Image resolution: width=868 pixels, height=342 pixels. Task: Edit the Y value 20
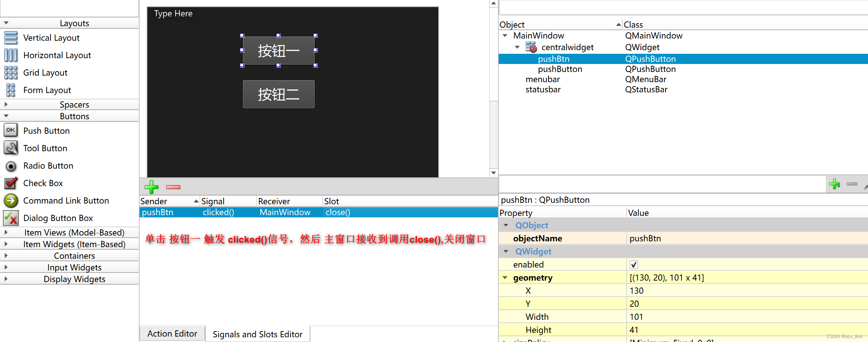tap(748, 304)
